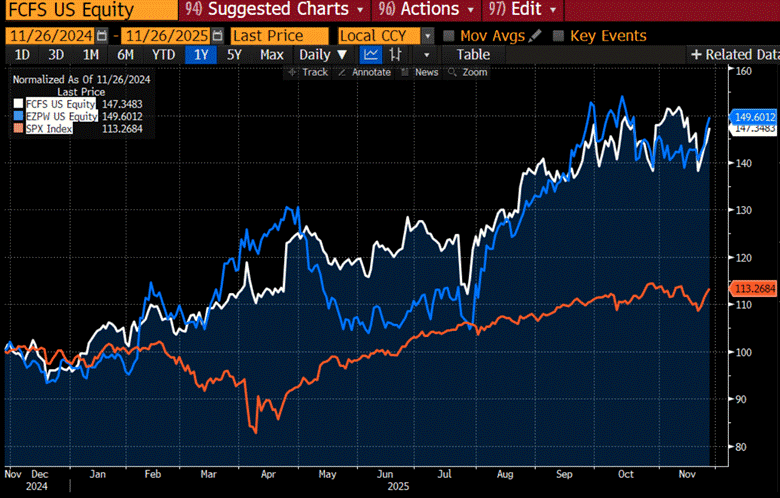Open the Daily periodicity dropdown
Screen dimensions: 780x498
[x=323, y=55]
